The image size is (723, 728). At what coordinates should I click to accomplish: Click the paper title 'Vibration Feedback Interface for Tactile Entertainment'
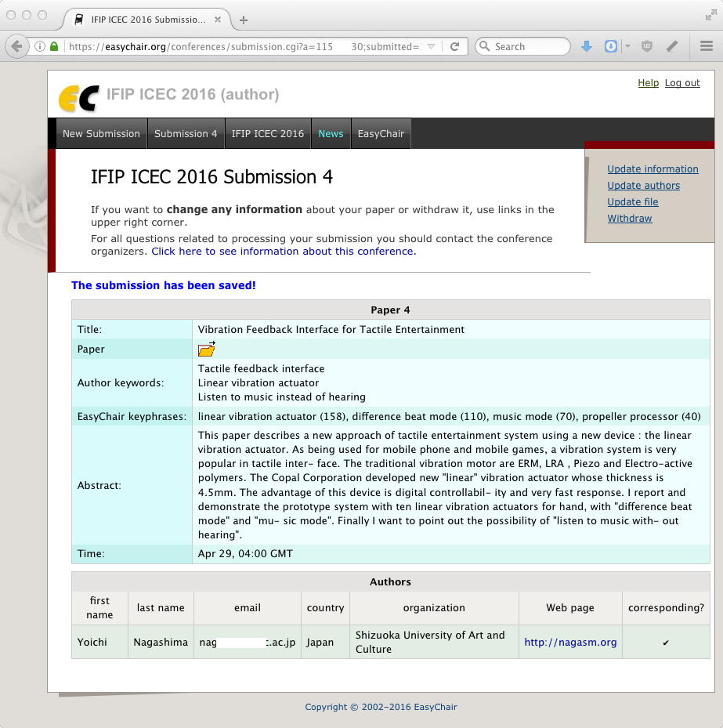331,330
